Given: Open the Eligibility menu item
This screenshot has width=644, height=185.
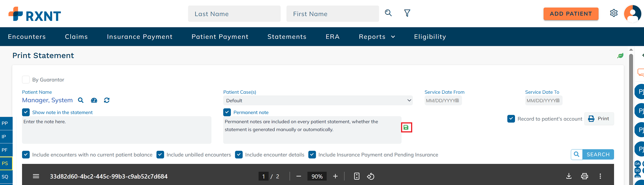Looking at the screenshot, I should [430, 37].
